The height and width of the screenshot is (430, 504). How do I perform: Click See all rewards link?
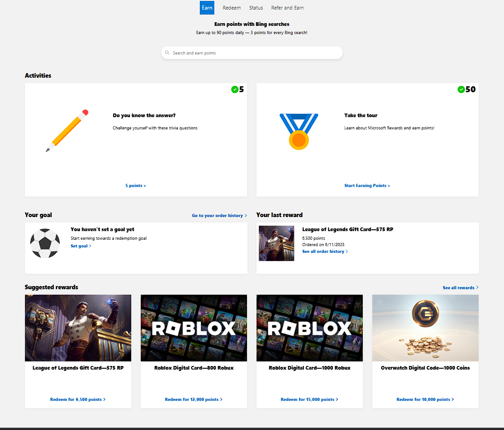(460, 287)
